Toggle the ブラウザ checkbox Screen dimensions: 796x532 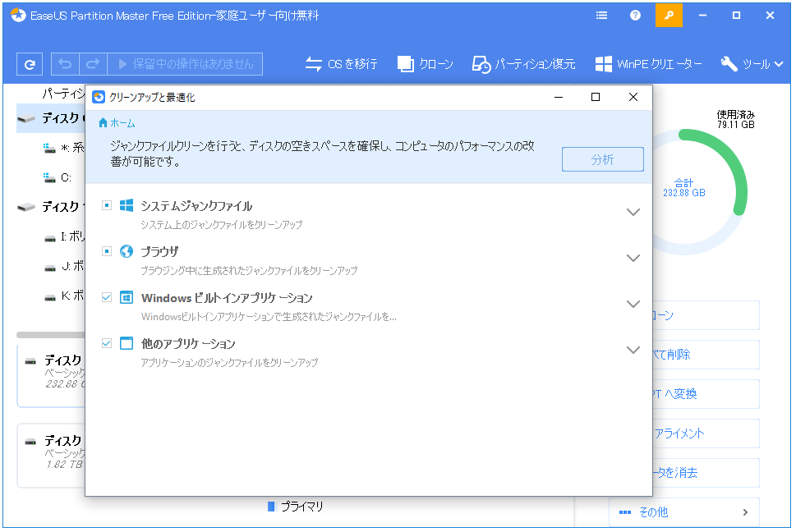[x=107, y=251]
